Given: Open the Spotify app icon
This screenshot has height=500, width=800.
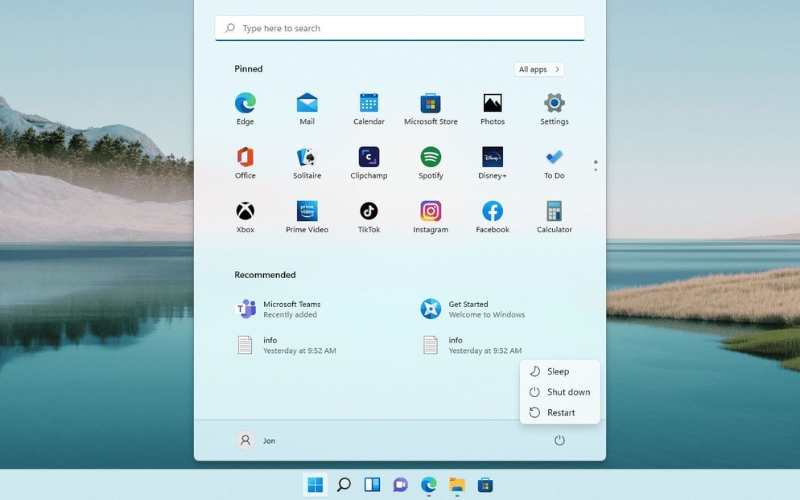Looking at the screenshot, I should (x=430, y=158).
